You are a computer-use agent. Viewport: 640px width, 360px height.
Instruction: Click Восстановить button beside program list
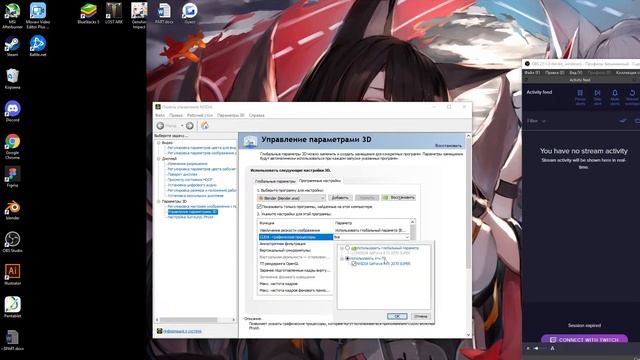tap(398, 198)
